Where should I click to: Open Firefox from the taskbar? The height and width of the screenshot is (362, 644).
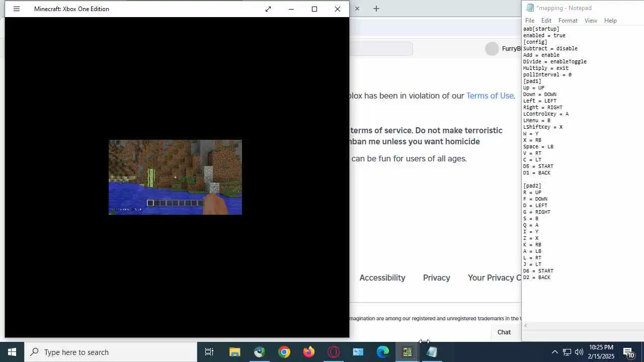coord(309,352)
